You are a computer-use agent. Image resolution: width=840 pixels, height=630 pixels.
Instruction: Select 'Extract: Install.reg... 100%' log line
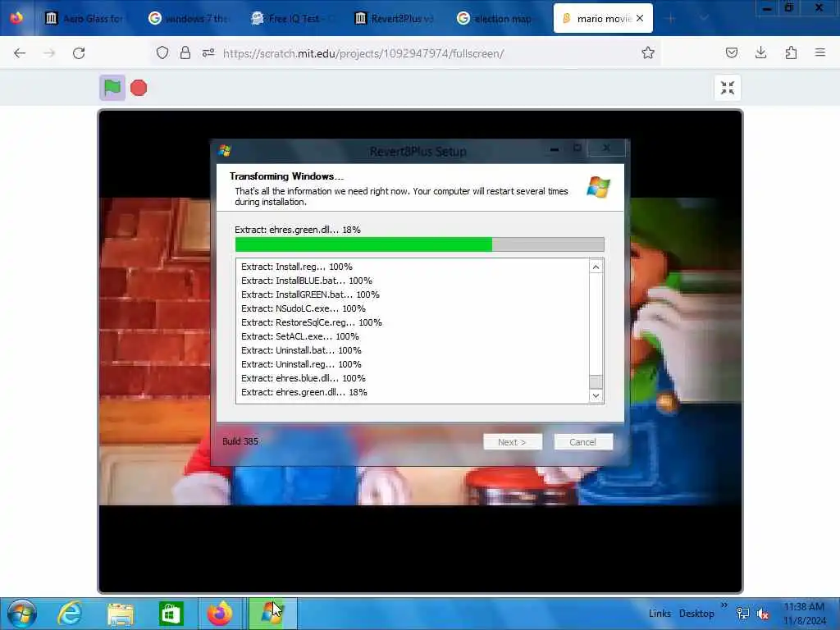click(x=297, y=267)
